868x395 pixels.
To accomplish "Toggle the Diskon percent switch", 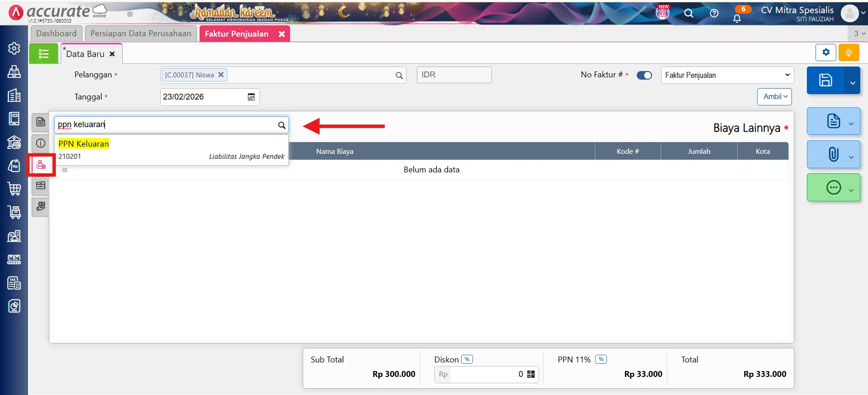I will point(467,359).
